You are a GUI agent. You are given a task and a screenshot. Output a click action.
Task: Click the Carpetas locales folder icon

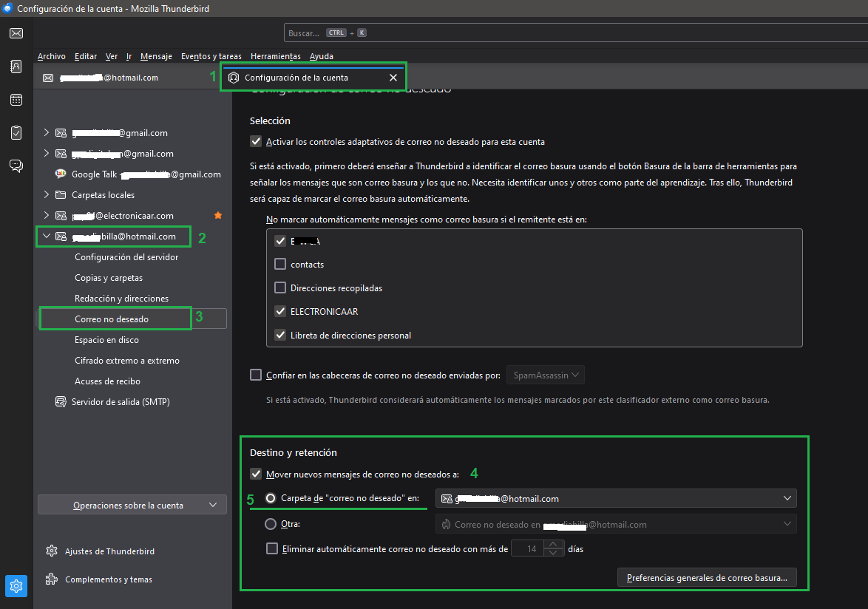click(61, 194)
